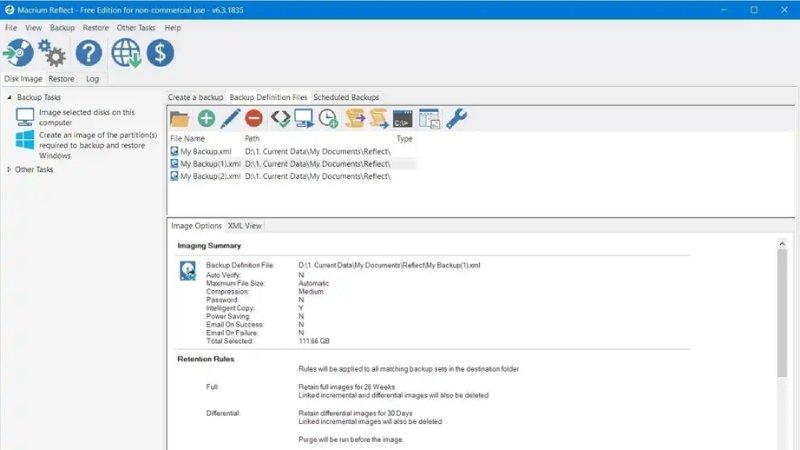Click Retain full images for 26 Weeks text
The height and width of the screenshot is (450, 800).
[346, 387]
